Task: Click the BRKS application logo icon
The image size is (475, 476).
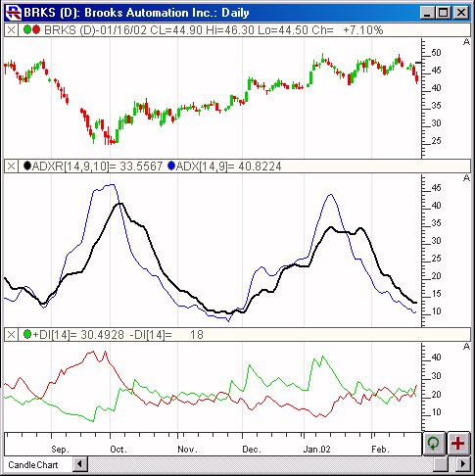Action: pyautogui.click(x=14, y=13)
